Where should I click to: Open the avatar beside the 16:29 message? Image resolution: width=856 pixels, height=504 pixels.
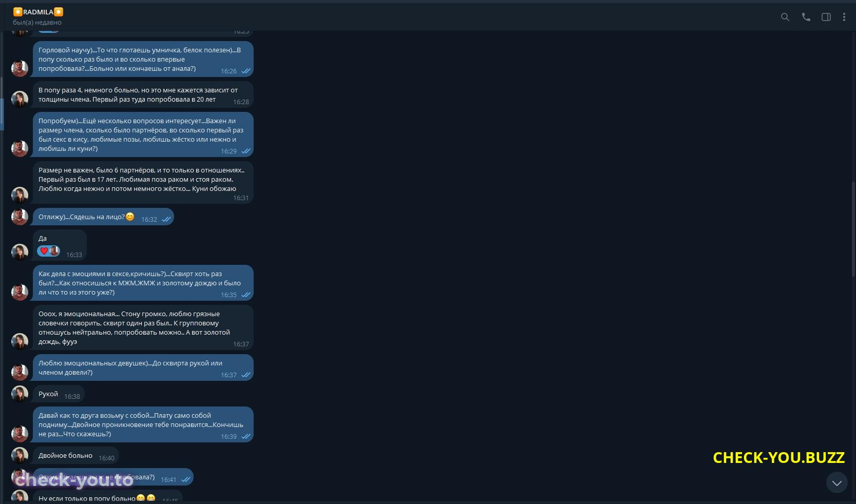pos(20,148)
